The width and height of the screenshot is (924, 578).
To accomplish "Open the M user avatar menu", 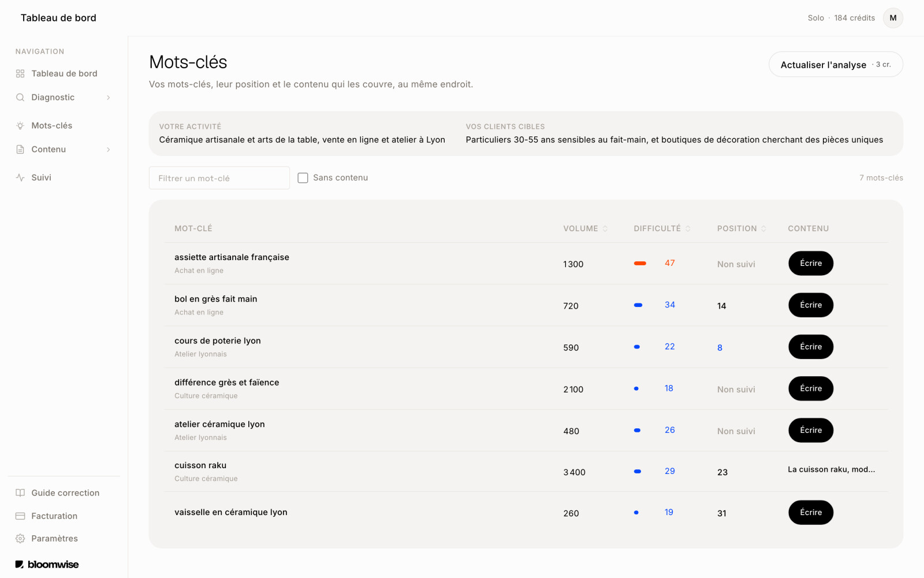I will [893, 18].
